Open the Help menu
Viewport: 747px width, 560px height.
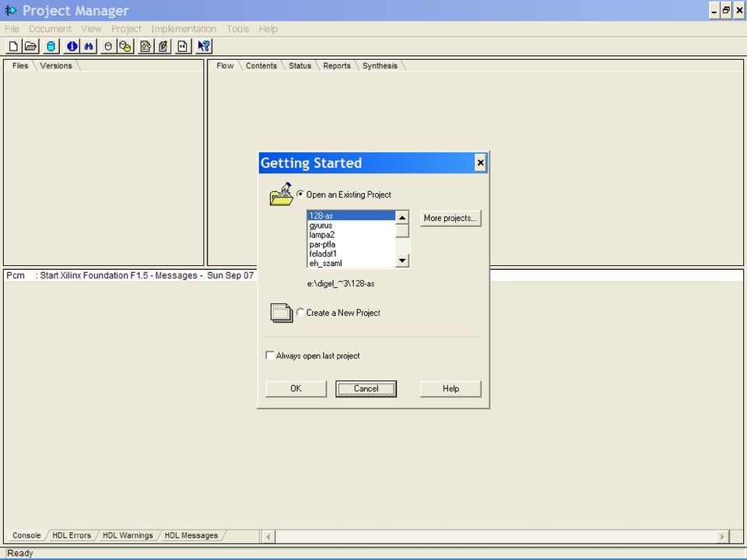(268, 29)
